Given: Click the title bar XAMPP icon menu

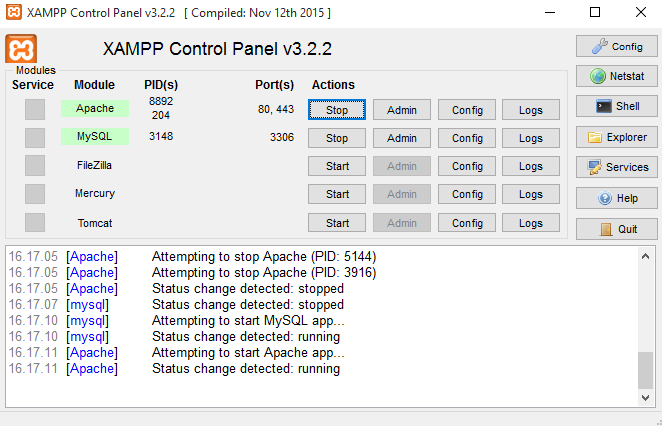Looking at the screenshot, I should 14,12.
